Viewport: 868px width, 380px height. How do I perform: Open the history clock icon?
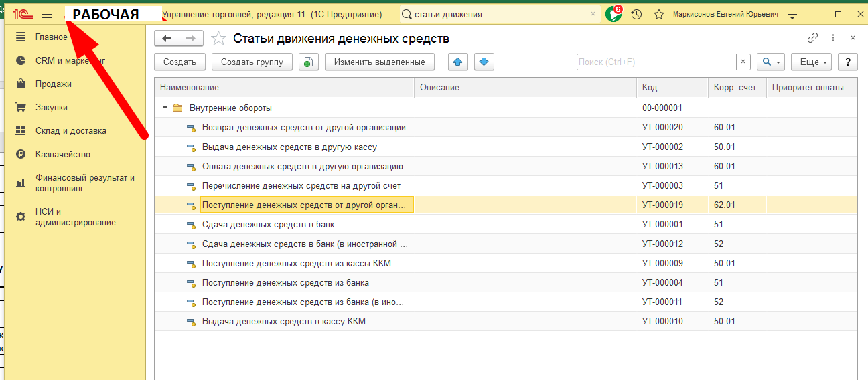[636, 14]
